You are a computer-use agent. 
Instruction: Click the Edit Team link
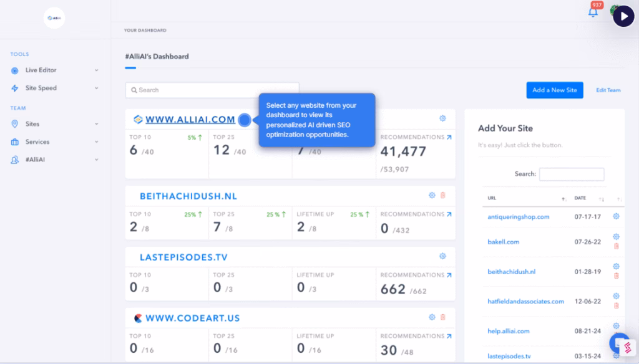tap(608, 90)
